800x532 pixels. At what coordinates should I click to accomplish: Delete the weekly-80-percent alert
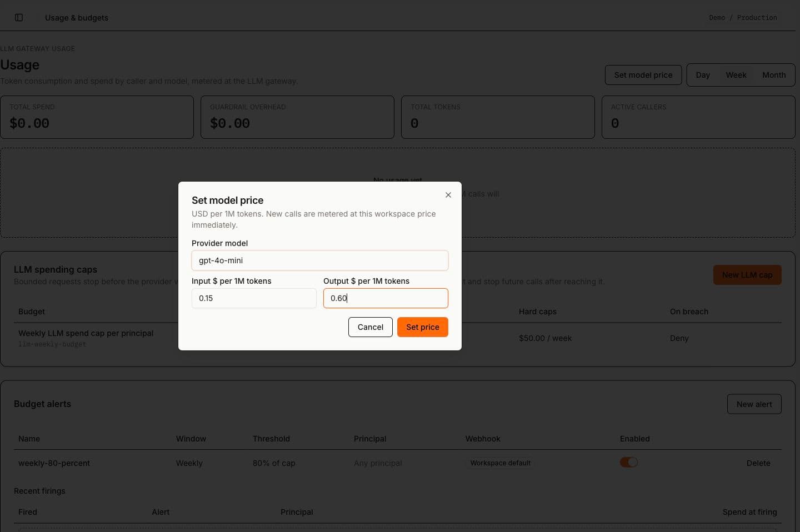point(758,463)
